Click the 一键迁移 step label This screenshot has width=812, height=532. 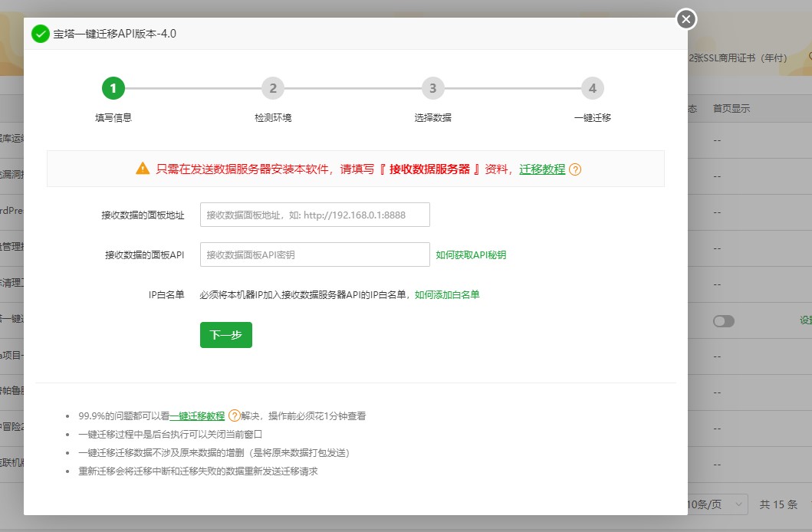593,118
